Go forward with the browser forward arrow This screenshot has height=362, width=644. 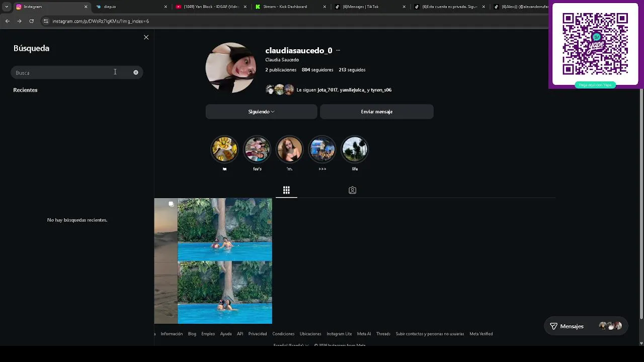click(x=19, y=21)
